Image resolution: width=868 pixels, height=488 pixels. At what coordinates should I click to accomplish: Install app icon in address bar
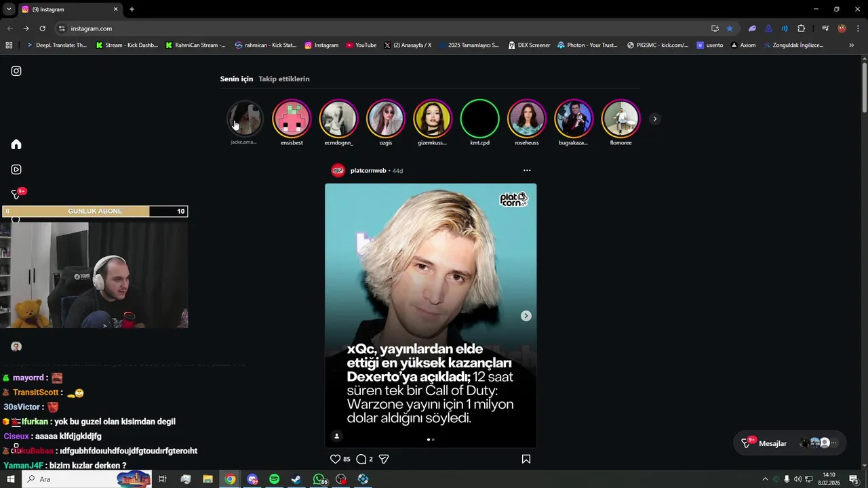coord(715,28)
